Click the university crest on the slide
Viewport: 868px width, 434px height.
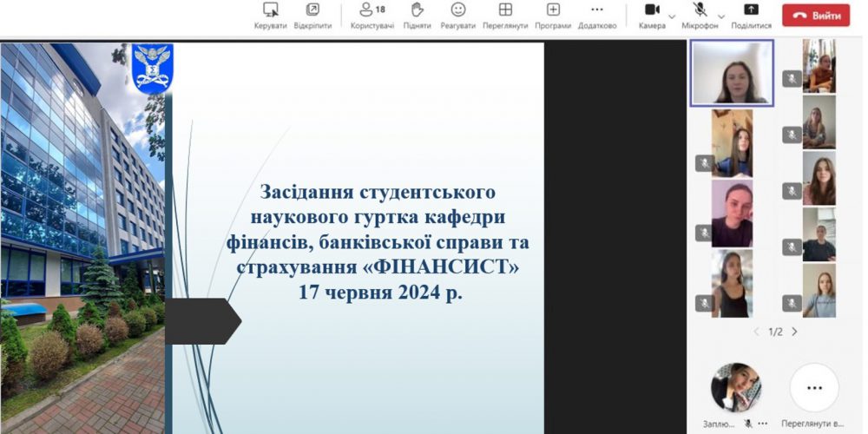pyautogui.click(x=152, y=68)
